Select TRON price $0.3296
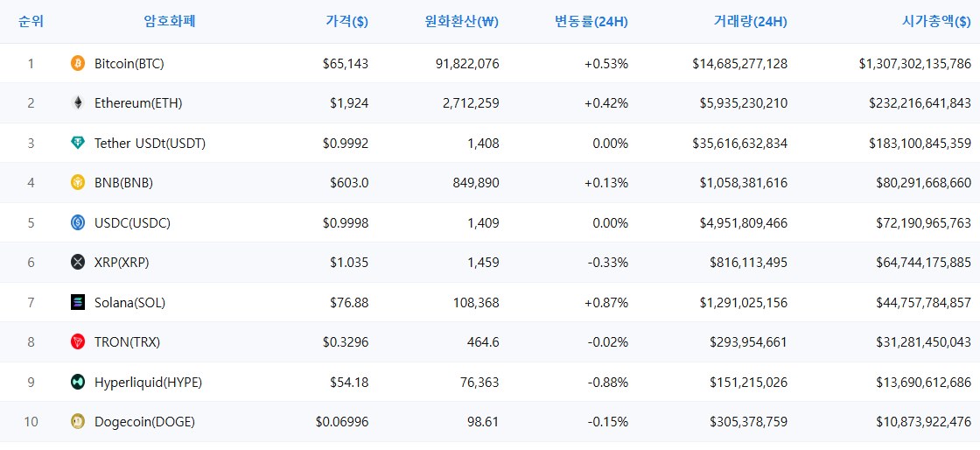 click(x=346, y=341)
